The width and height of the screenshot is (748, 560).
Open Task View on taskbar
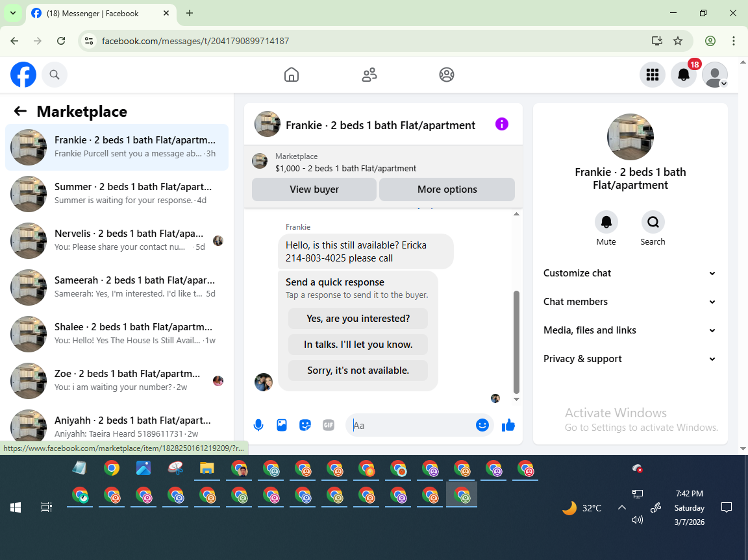pyautogui.click(x=46, y=507)
